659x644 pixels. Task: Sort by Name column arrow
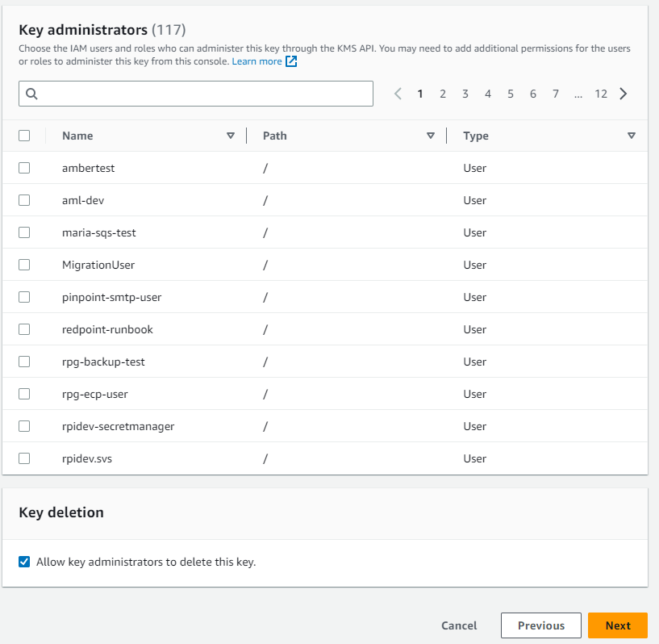click(231, 136)
